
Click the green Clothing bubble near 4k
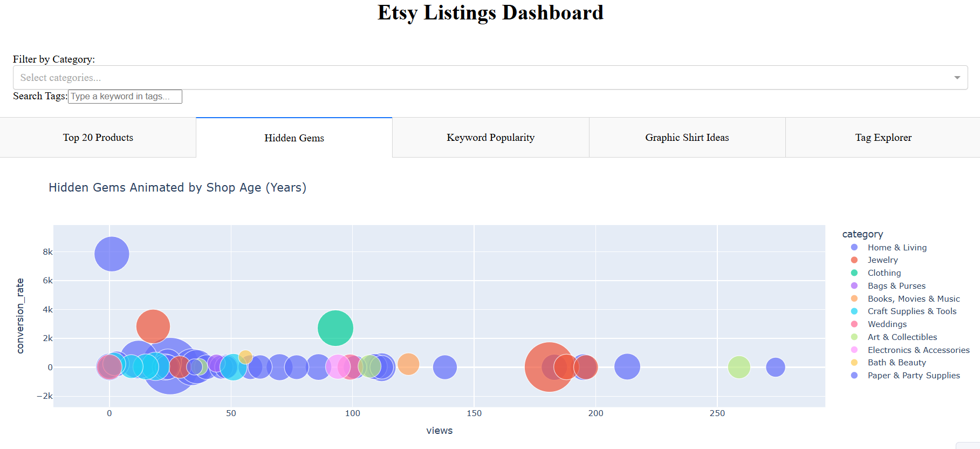335,328
